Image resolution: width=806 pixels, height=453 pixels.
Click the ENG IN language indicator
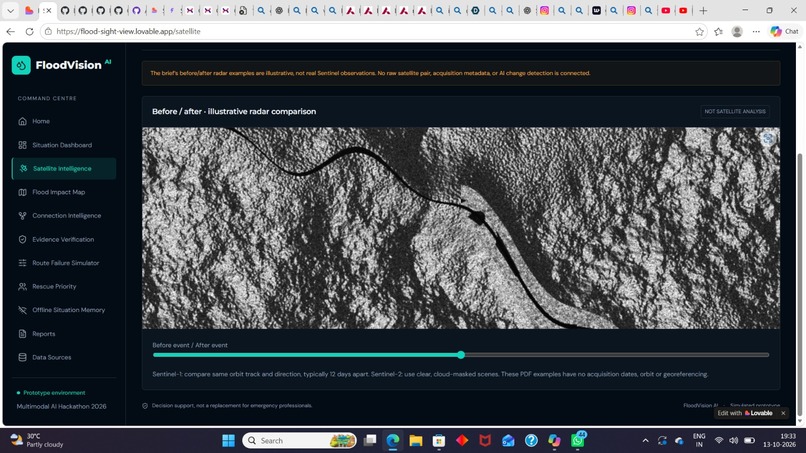point(699,440)
